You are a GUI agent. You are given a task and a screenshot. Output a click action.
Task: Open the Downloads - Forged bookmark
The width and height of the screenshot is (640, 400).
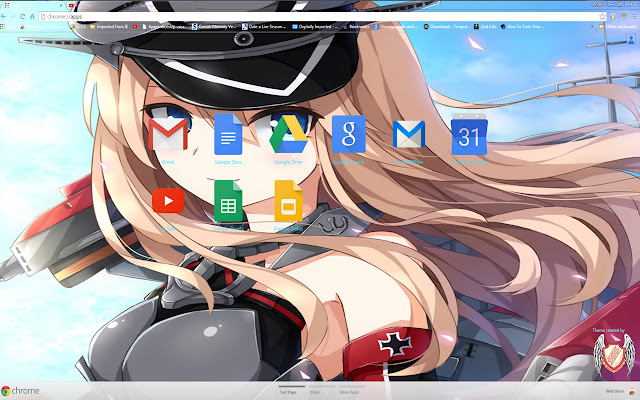[447, 27]
